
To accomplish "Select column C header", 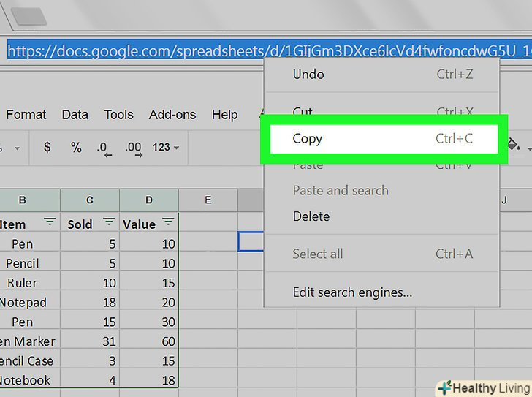I will 90,200.
